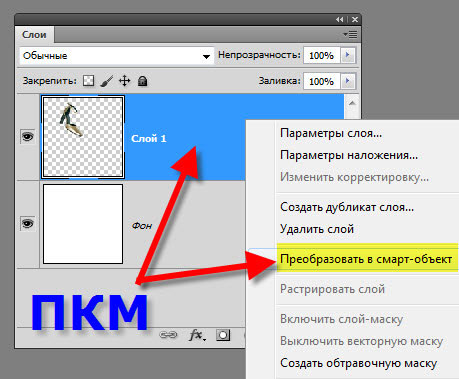Close the Layers panel
This screenshot has width=459, height=379.
coord(355,20)
